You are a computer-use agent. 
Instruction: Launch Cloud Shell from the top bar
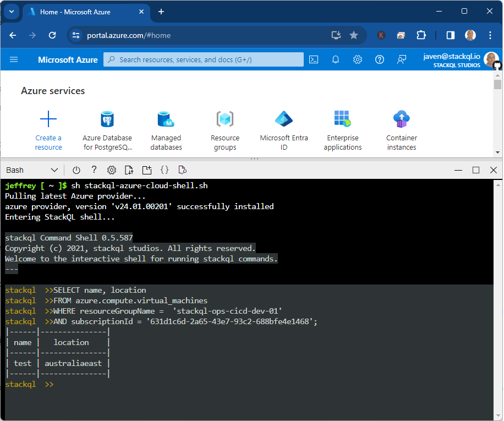[x=314, y=59]
